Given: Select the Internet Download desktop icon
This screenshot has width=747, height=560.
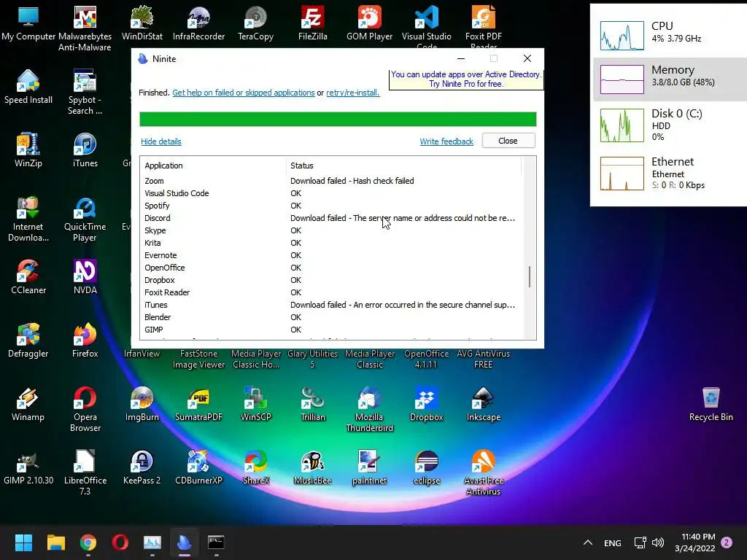Looking at the screenshot, I should [x=28, y=219].
